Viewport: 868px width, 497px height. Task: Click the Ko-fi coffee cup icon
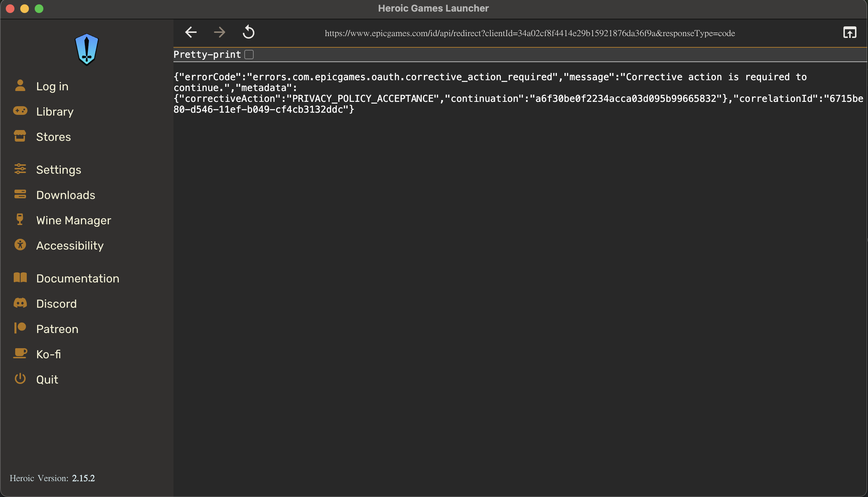click(20, 353)
